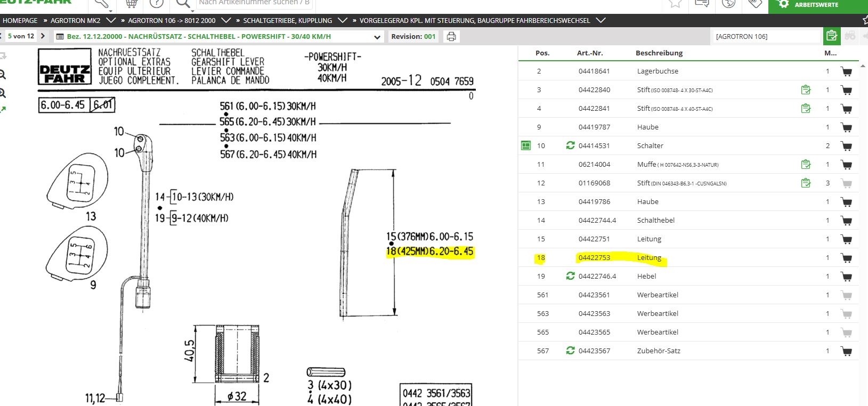Image resolution: width=868 pixels, height=406 pixels.
Task: Expand the SCHALTGETRIEBE, KUPPLUNG breadcrumb dropdown
Action: click(x=342, y=20)
